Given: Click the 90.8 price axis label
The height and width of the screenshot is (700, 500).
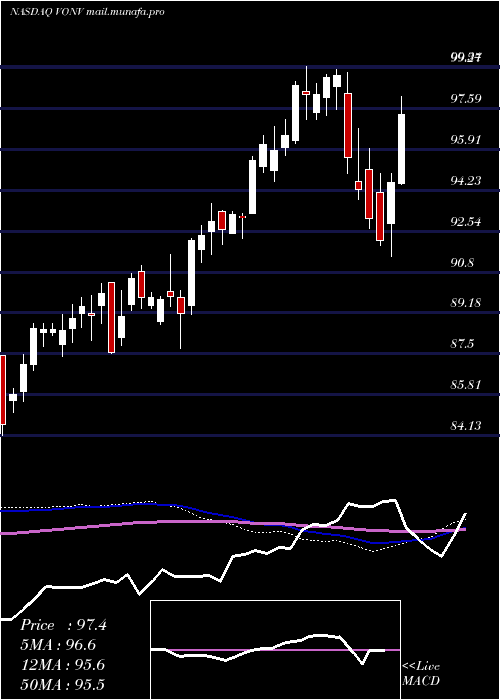Looking at the screenshot, I should [x=462, y=262].
